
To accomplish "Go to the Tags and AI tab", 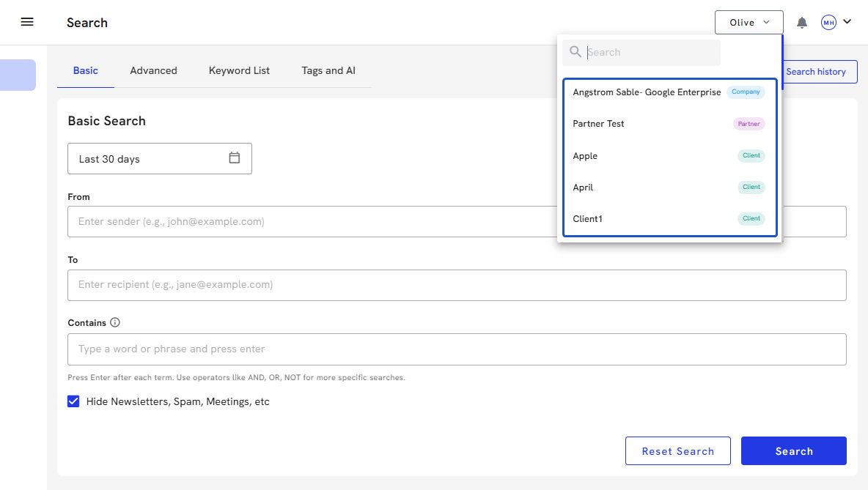I will click(x=328, y=71).
